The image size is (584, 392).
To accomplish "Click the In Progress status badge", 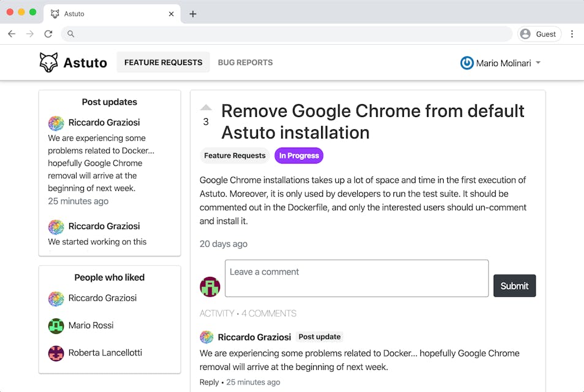I will (298, 156).
